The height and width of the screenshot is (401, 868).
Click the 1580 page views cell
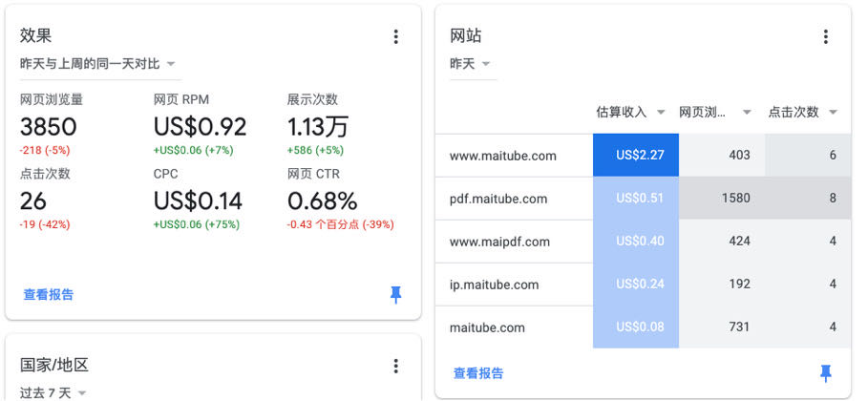point(722,199)
